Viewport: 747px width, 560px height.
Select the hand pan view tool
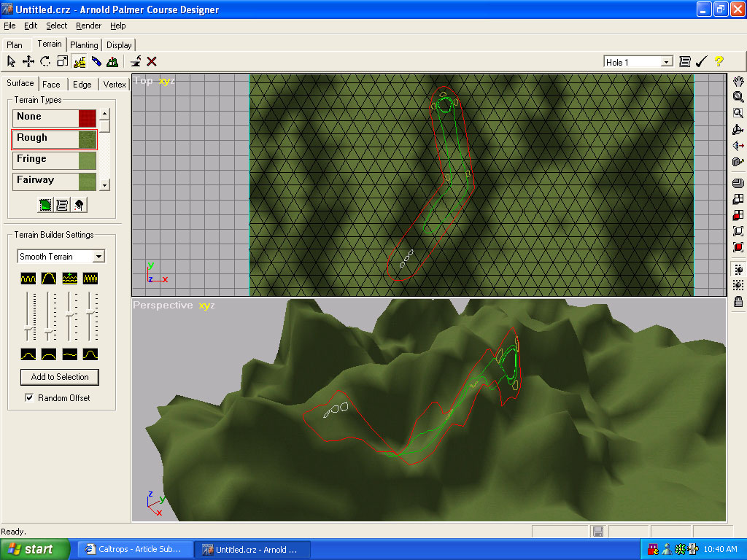[x=738, y=81]
